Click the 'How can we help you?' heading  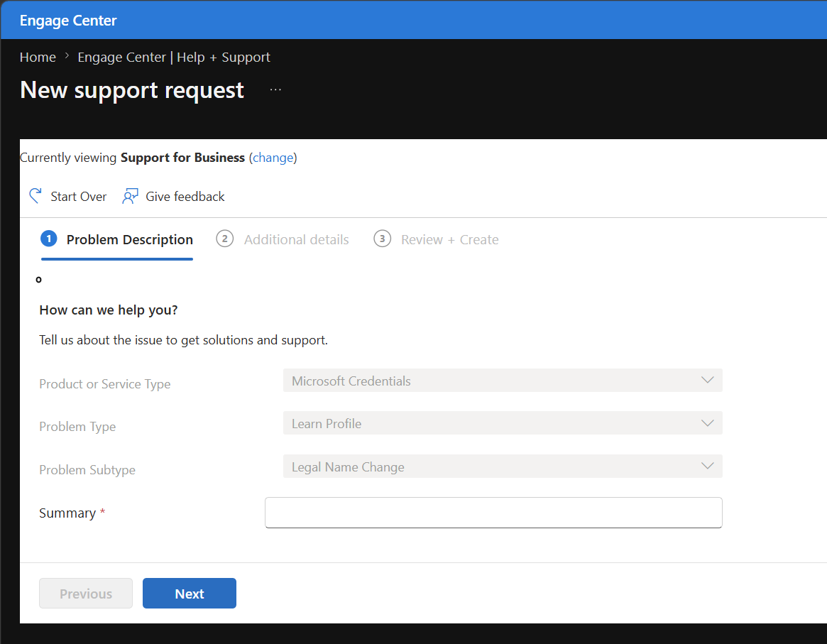(x=109, y=310)
